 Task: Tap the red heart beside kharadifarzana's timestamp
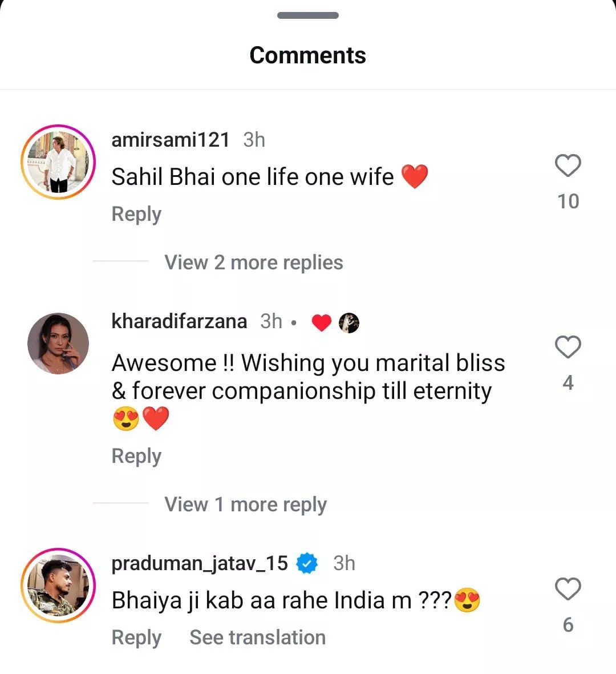[x=322, y=323]
